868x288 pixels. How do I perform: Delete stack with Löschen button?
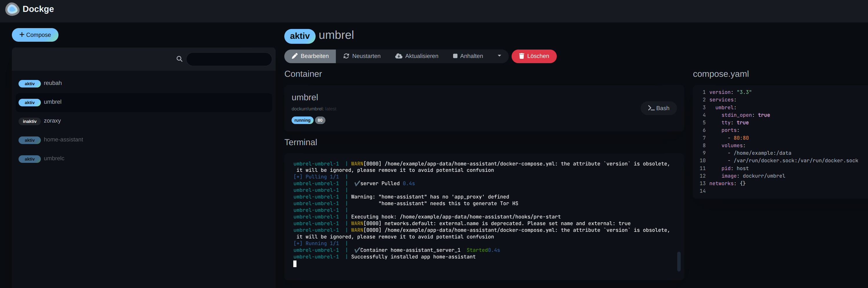[x=534, y=56]
